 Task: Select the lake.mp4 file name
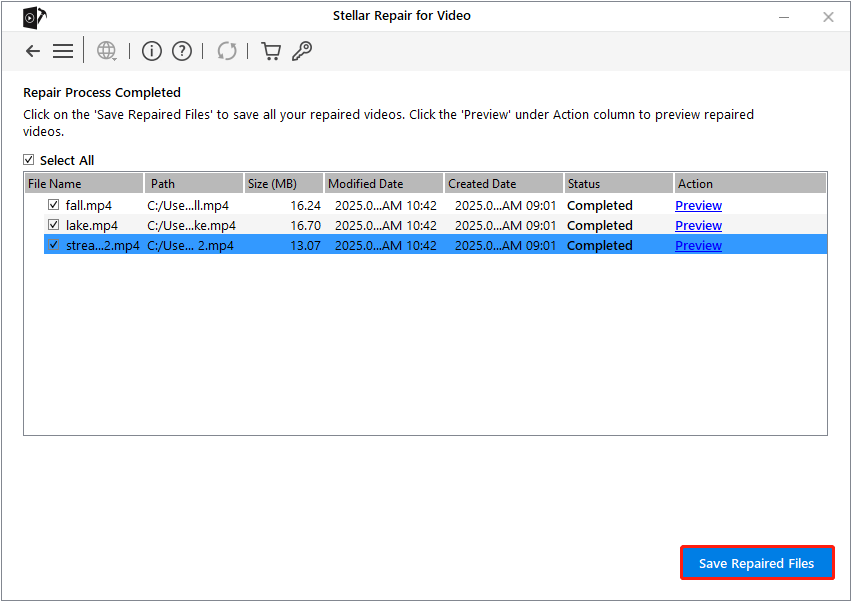coord(92,225)
